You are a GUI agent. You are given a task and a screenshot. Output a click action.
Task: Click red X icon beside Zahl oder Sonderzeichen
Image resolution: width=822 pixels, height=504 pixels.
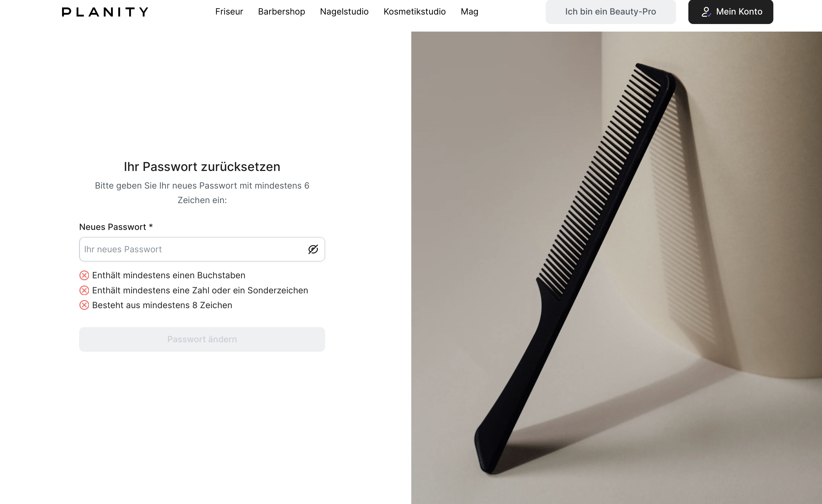84,290
